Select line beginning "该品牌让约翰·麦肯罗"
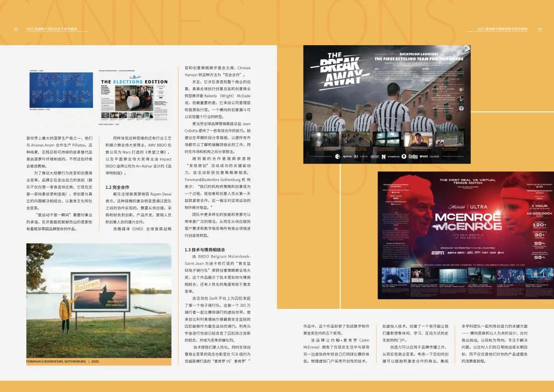 coord(340,340)
